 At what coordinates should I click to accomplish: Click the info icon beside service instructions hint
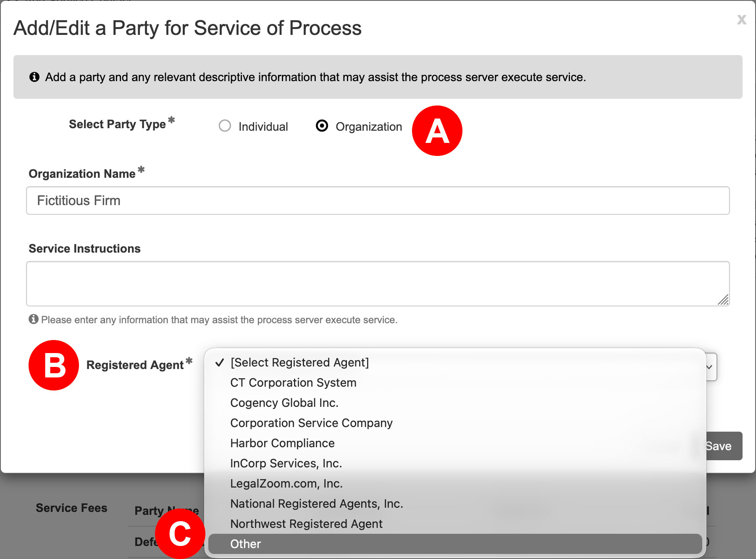point(34,319)
